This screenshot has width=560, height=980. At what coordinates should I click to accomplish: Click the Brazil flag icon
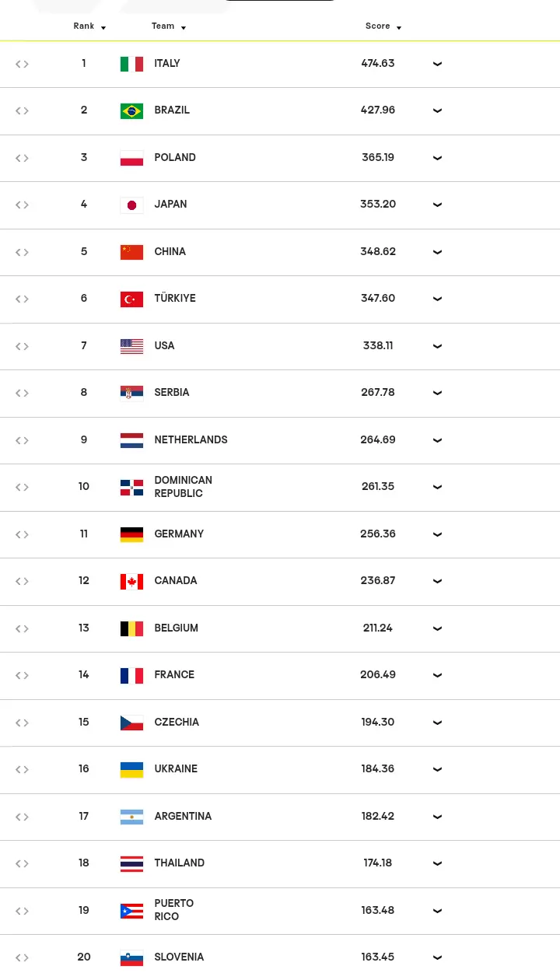(x=131, y=110)
